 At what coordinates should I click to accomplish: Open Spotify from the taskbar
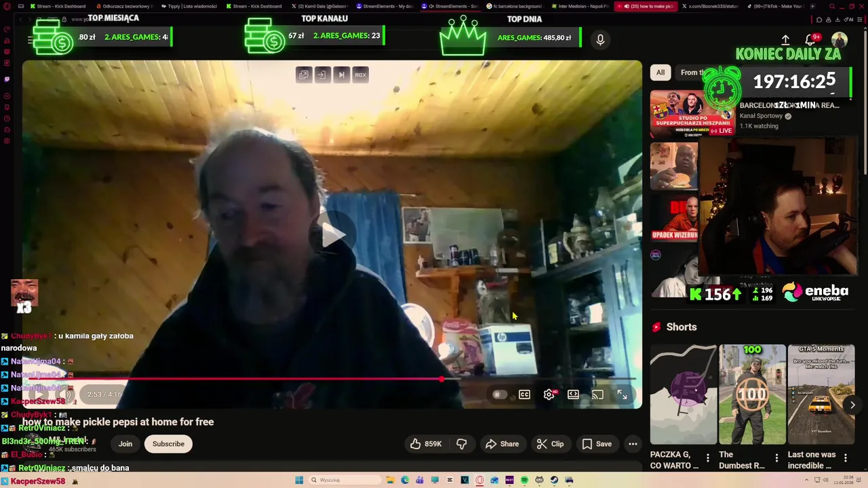point(524,480)
